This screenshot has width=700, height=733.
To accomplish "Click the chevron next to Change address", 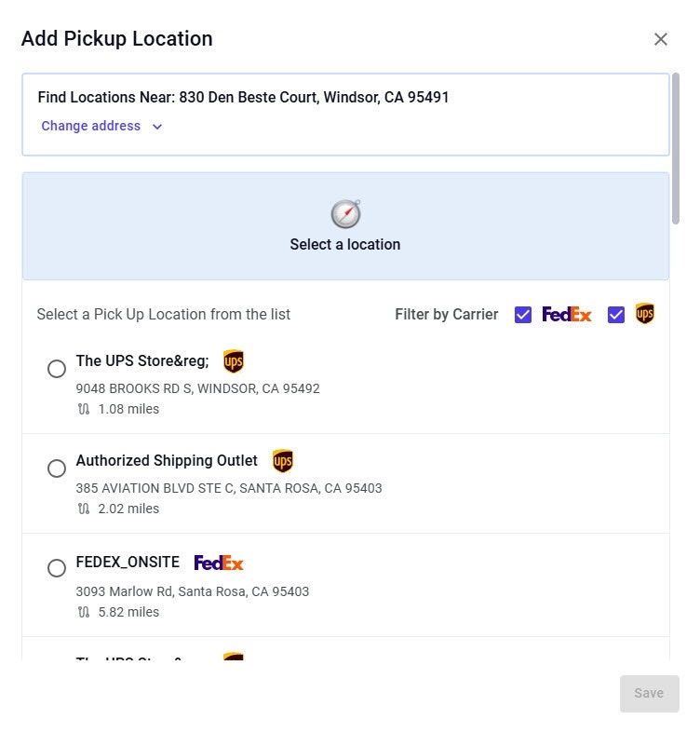I will coord(157,127).
